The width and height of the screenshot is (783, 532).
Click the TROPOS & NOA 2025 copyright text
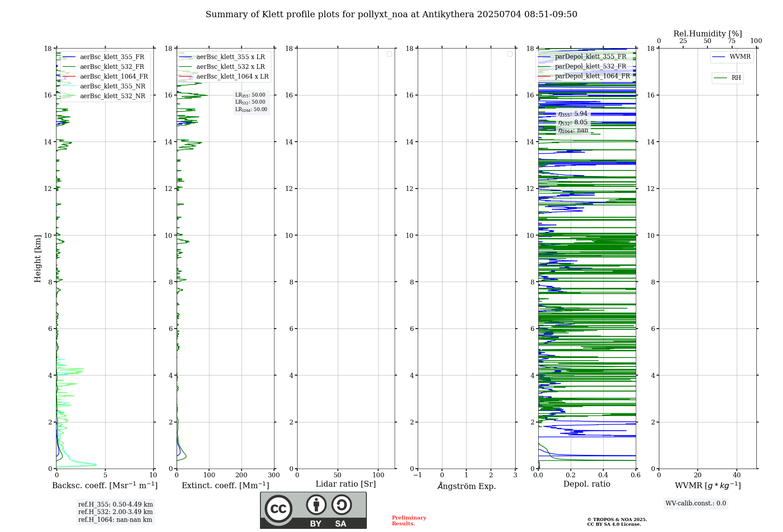[617, 520]
